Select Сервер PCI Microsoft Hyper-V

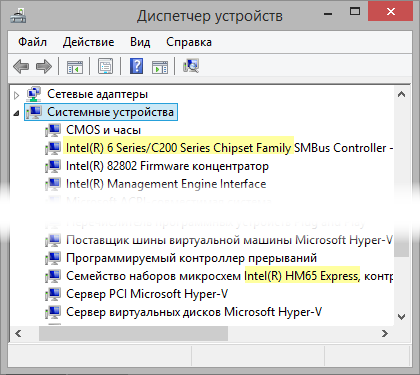point(147,294)
